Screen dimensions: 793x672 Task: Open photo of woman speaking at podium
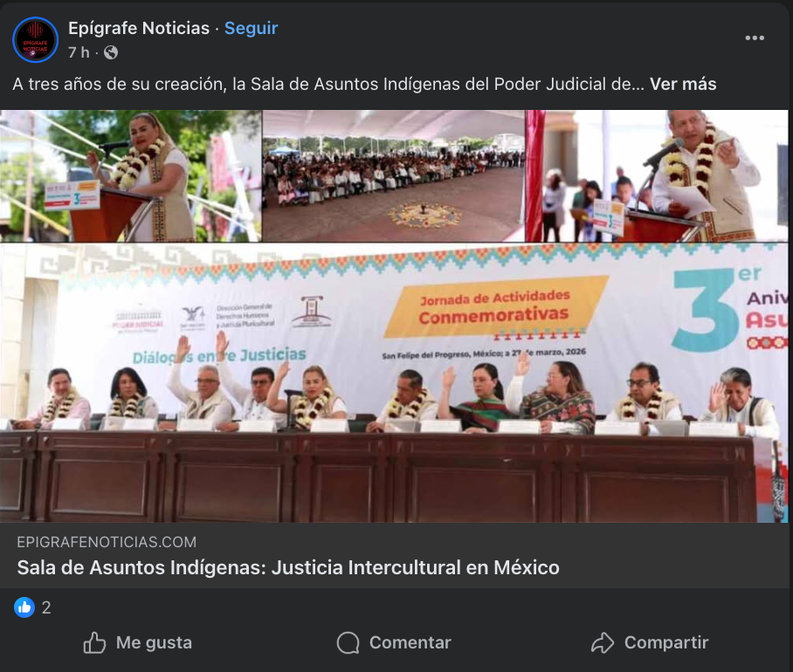130,175
